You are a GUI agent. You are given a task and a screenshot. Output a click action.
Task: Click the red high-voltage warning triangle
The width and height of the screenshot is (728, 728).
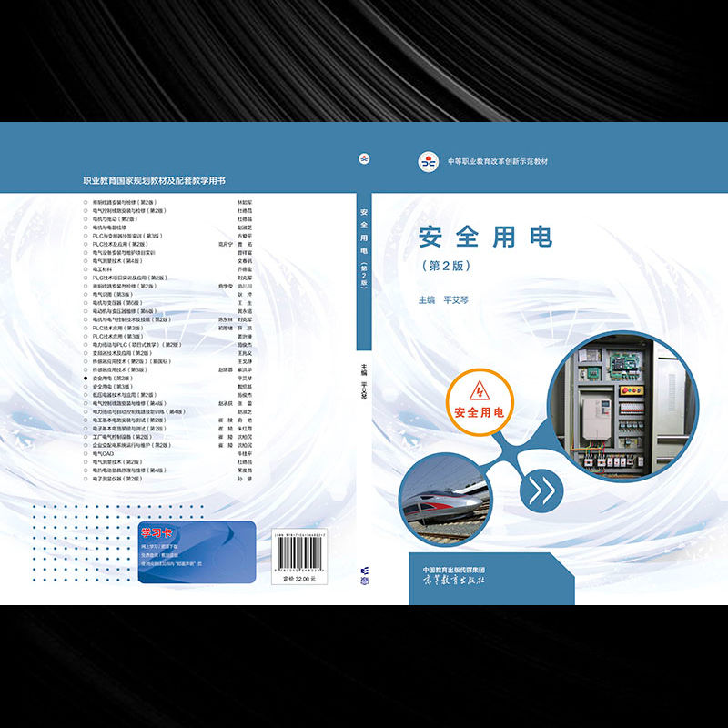tap(478, 392)
